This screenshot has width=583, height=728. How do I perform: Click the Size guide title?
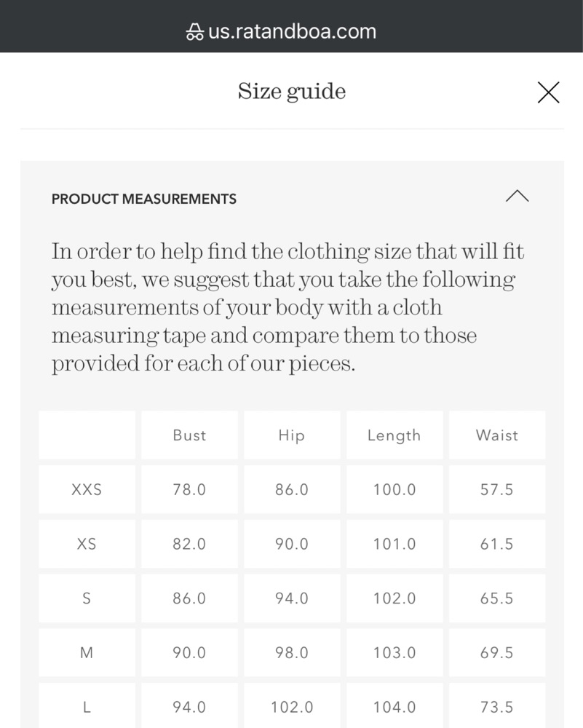(292, 91)
